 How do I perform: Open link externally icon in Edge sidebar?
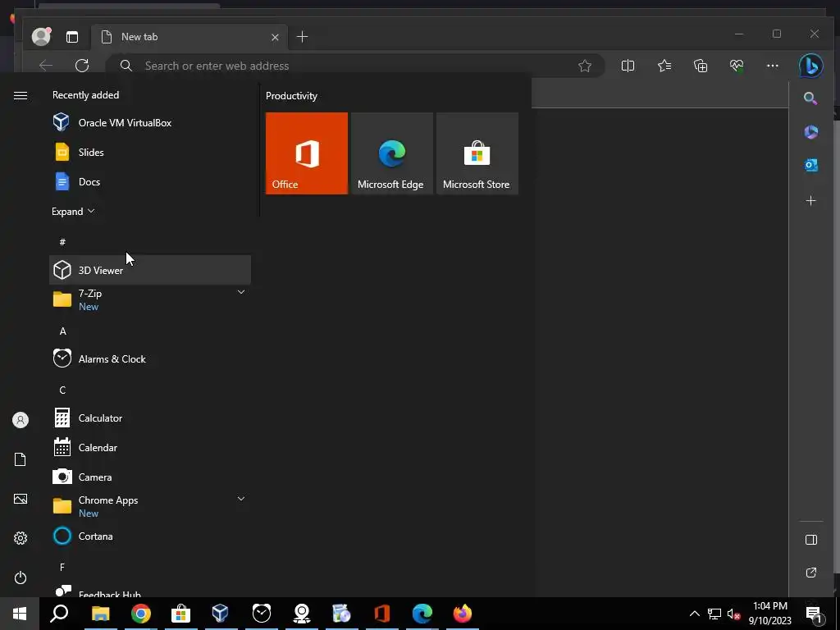pyautogui.click(x=811, y=573)
